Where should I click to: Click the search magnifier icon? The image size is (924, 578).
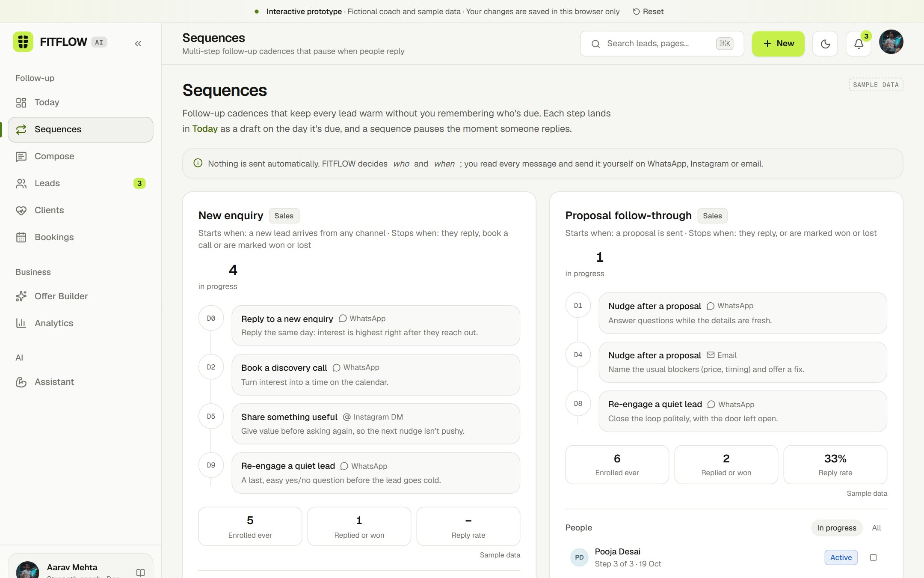pos(595,44)
